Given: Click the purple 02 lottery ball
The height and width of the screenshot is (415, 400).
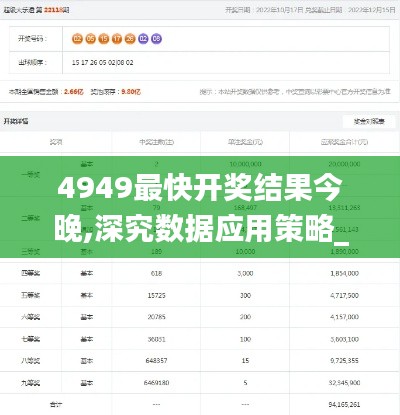Looking at the screenshot, I should [x=143, y=39].
